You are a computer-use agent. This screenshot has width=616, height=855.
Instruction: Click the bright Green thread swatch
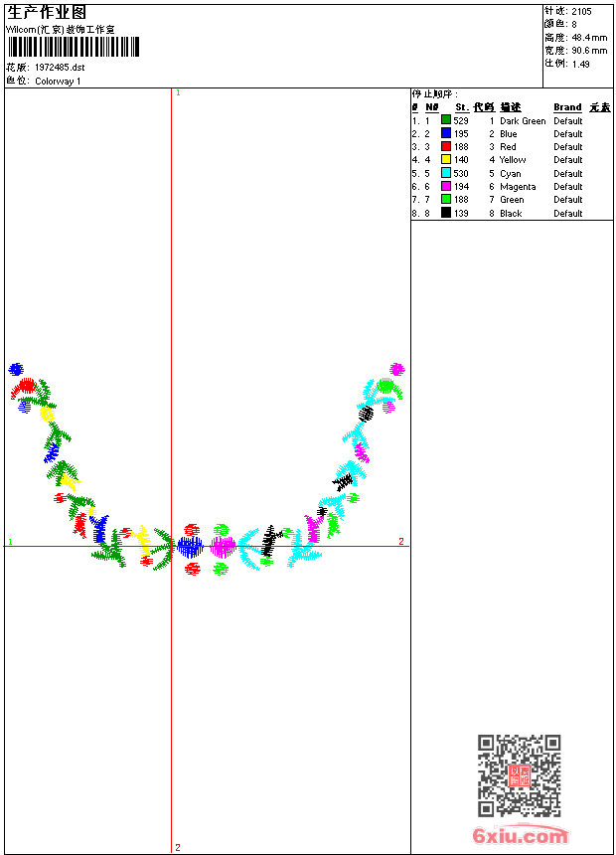tap(445, 199)
